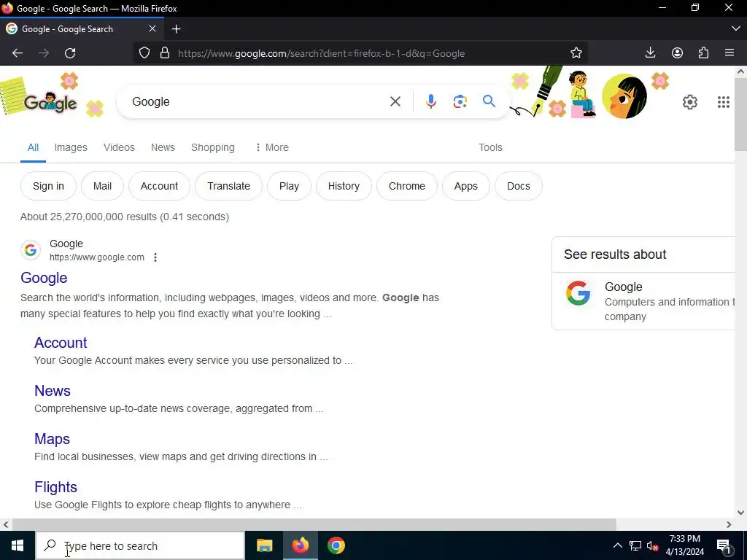Screen dimensions: 747x560
Task: List all tabs with the chevron
Action: pyautogui.click(x=735, y=28)
